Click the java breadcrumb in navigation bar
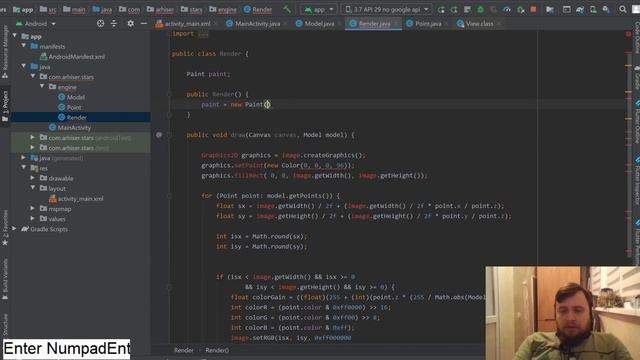640x360 pixels. [102, 9]
